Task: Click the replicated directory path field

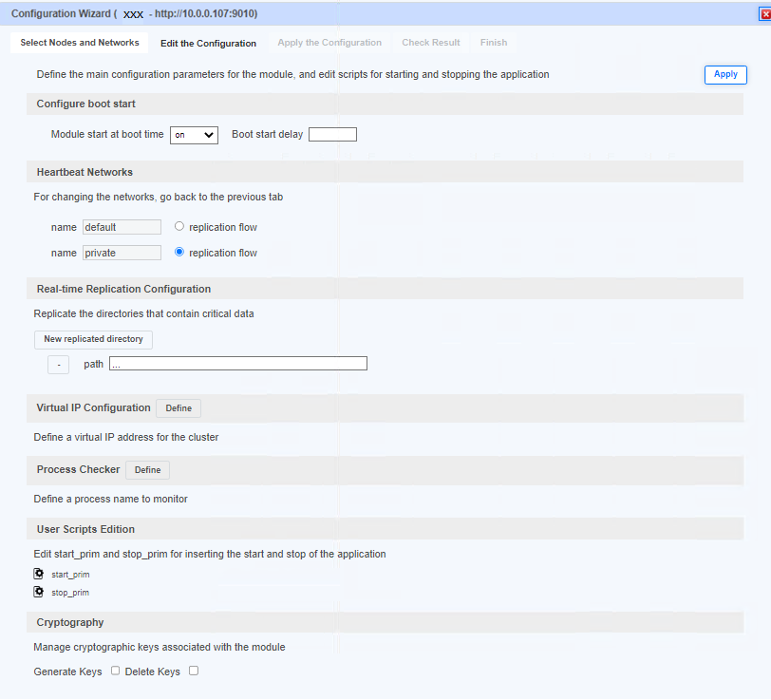Action: (x=237, y=363)
